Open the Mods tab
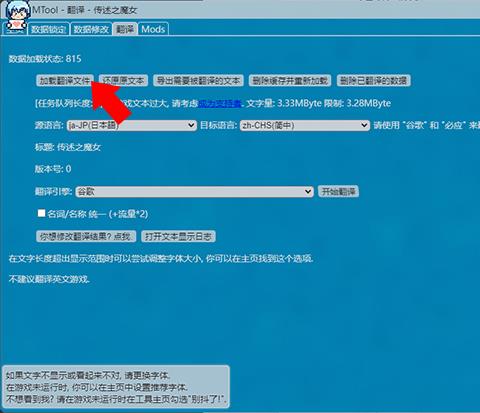Screen dimensions: 480x413 tap(153, 29)
